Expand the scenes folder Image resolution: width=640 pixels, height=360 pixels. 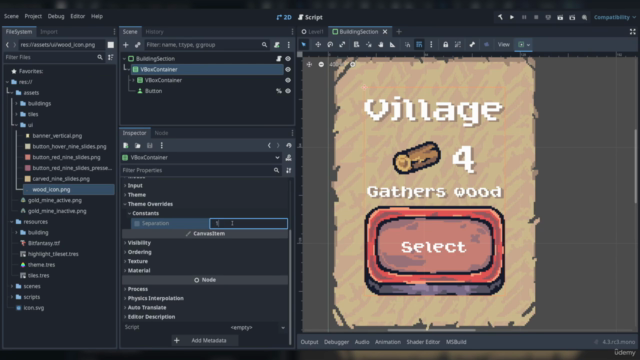click(12, 287)
